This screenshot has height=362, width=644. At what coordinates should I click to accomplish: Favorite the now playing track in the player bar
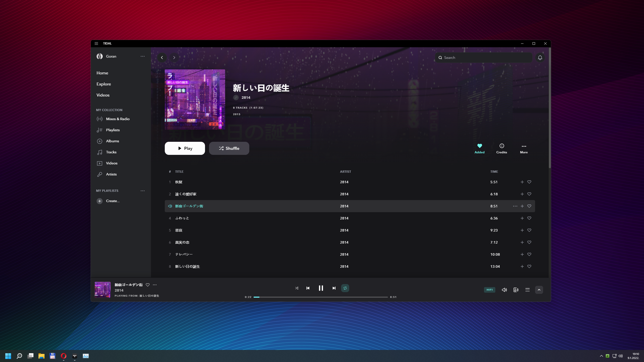point(148,285)
